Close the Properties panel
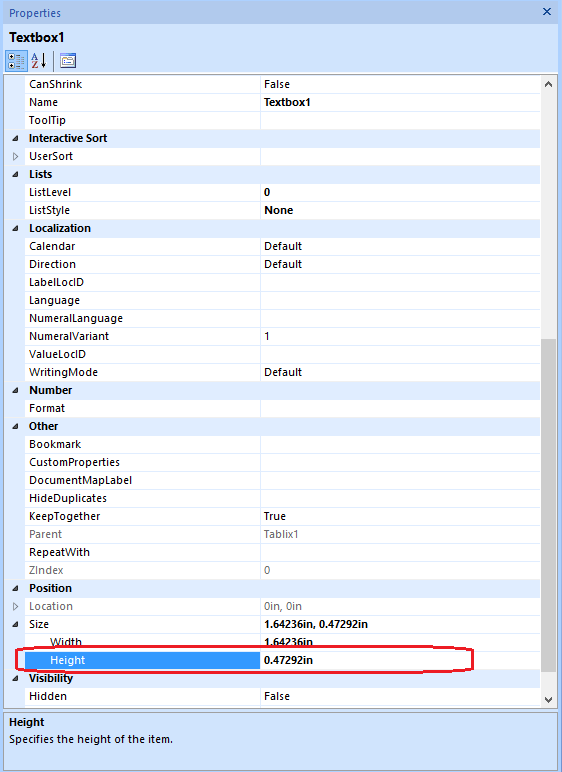Viewport: 562px width, 772px height. coord(547,12)
